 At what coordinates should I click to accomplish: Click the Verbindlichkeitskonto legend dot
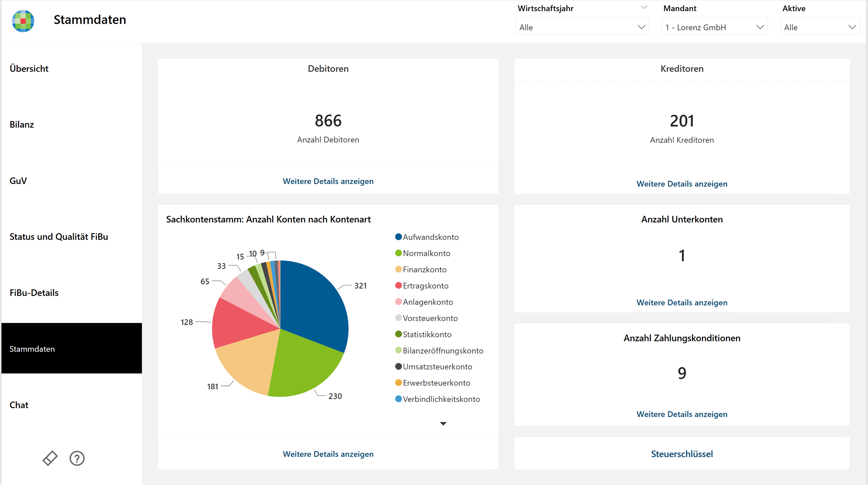pyautogui.click(x=398, y=399)
